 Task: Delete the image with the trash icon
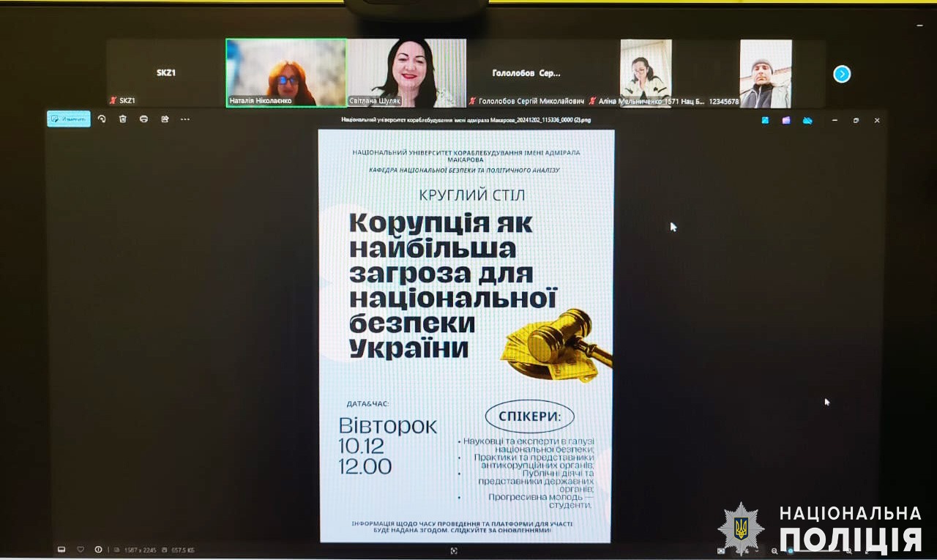point(122,119)
